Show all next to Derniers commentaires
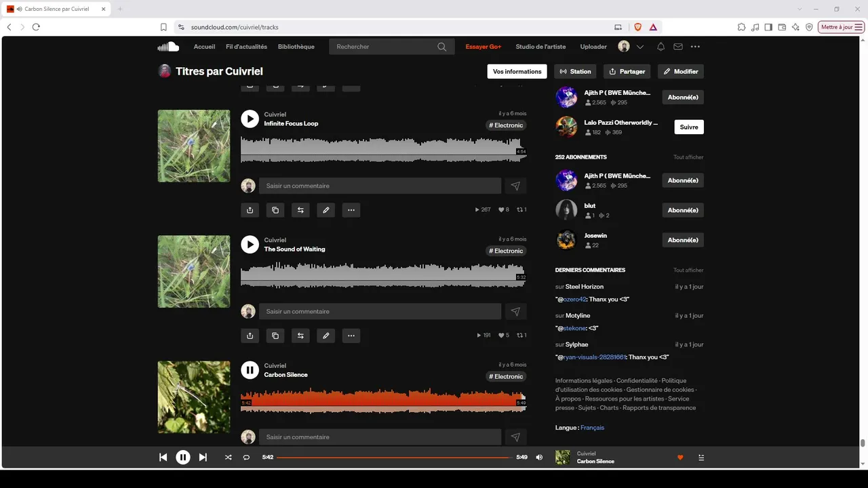Image resolution: width=868 pixels, height=488 pixels. coord(688,270)
